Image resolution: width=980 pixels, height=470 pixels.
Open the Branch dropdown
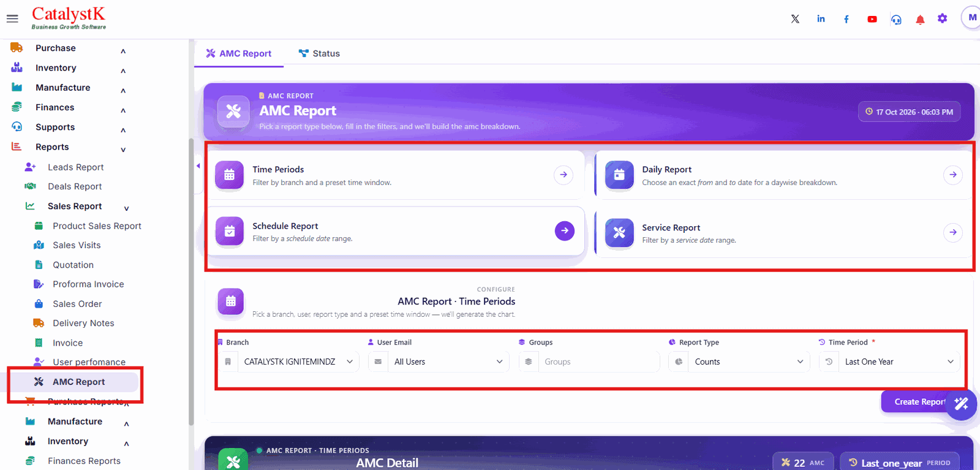coord(289,362)
